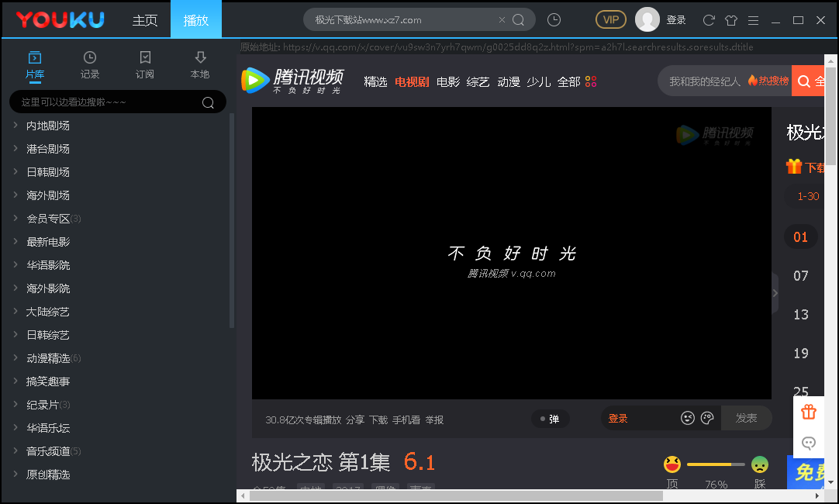
Task: Click the floating feedback chat icon
Action: 809,443
